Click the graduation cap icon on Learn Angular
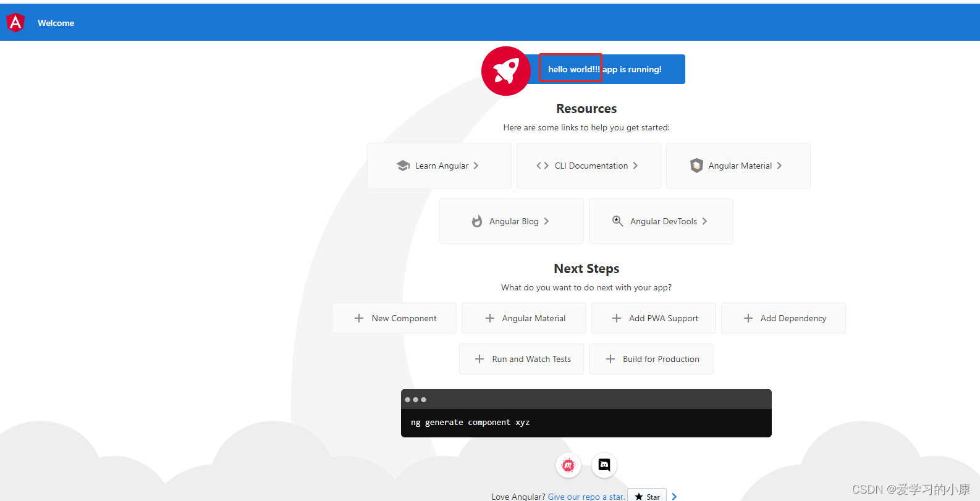 pos(403,166)
